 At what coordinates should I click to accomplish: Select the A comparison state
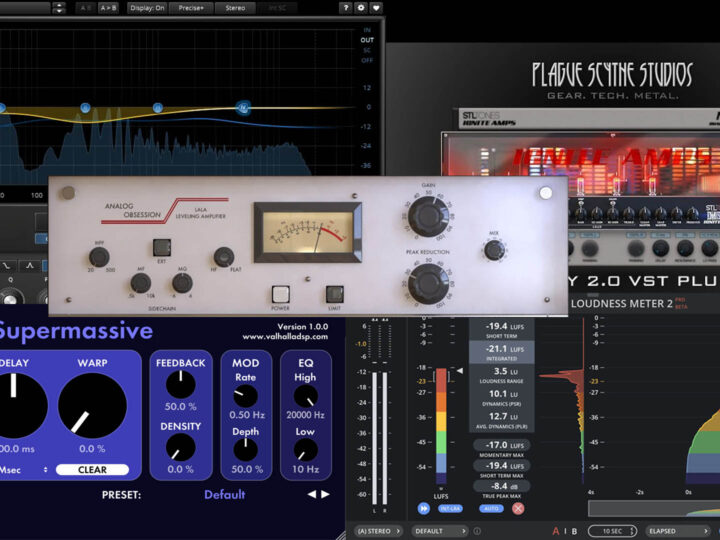[x=556, y=531]
